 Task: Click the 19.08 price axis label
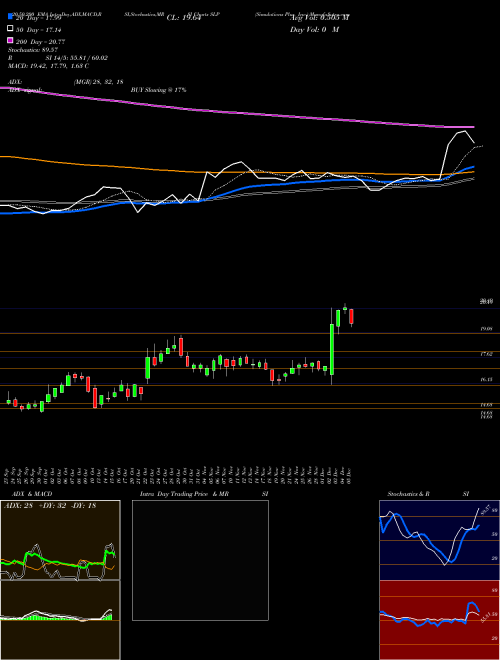click(x=487, y=329)
